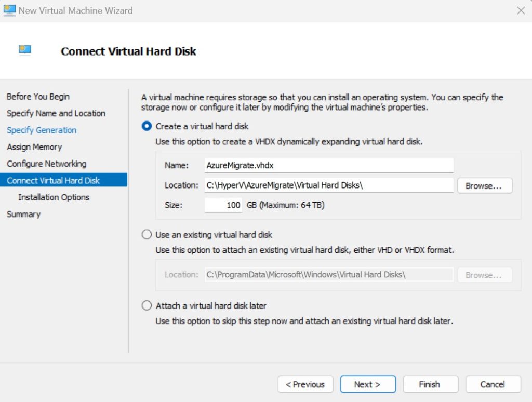Select Connect Virtual Hard Disk step
The height and width of the screenshot is (402, 532).
[x=54, y=180]
